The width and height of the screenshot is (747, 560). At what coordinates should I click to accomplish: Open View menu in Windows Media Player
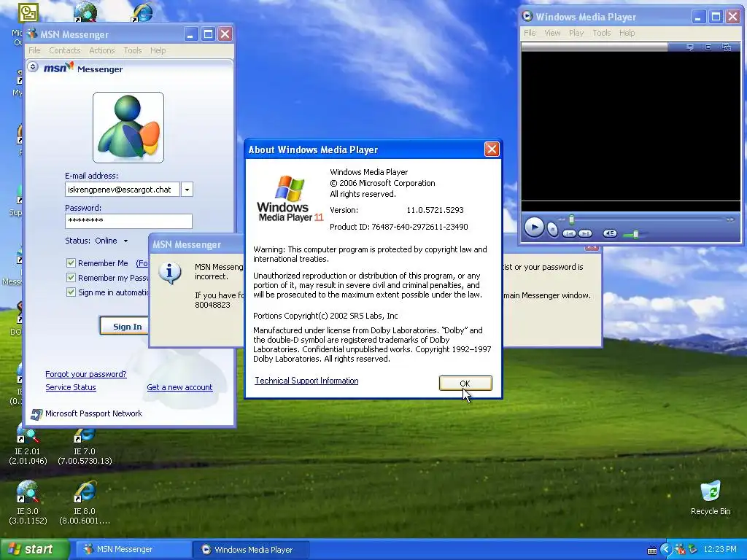coord(552,33)
